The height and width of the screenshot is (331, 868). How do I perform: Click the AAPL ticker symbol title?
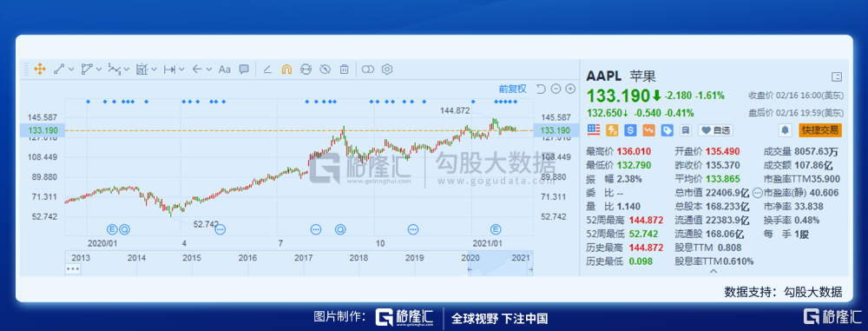pos(604,76)
